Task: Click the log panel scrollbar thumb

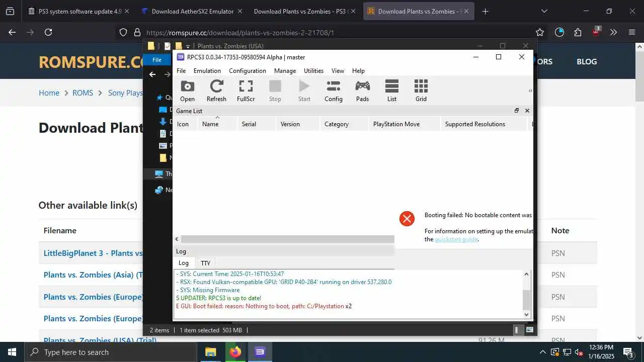Action: coord(527,300)
